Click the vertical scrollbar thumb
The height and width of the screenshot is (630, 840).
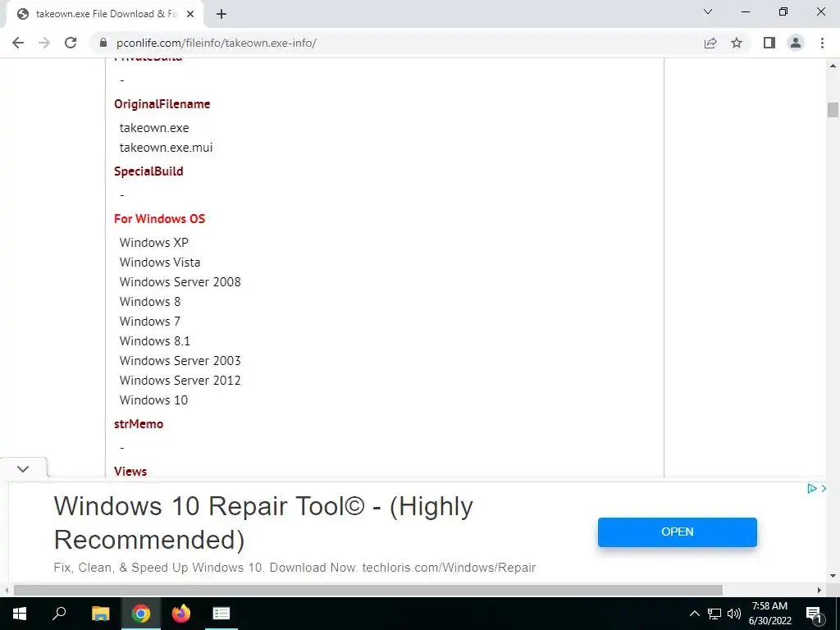(833, 109)
